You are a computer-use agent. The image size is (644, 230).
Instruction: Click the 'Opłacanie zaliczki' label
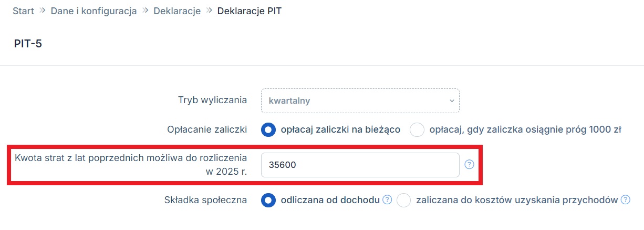click(x=207, y=129)
